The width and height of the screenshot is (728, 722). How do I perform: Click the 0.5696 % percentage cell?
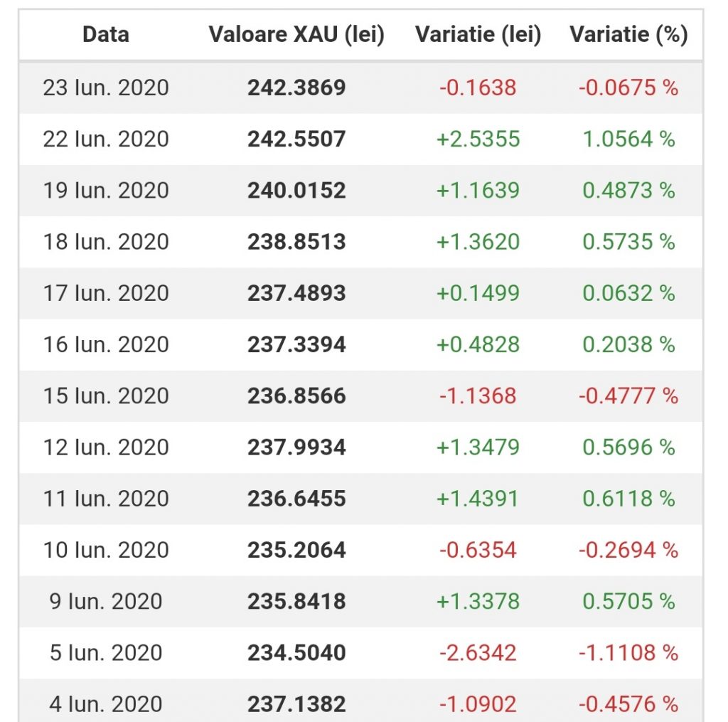(628, 447)
